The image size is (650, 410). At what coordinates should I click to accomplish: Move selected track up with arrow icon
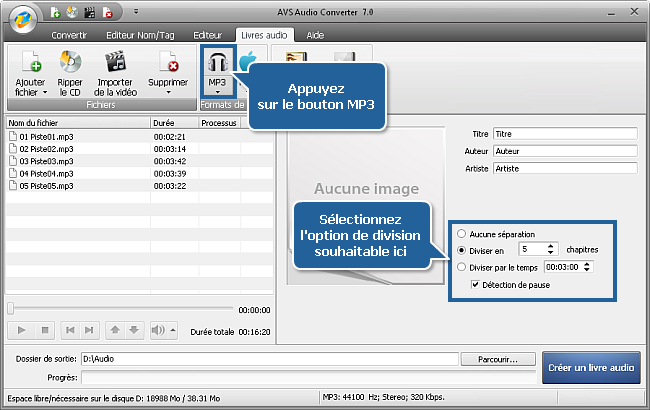(115, 330)
